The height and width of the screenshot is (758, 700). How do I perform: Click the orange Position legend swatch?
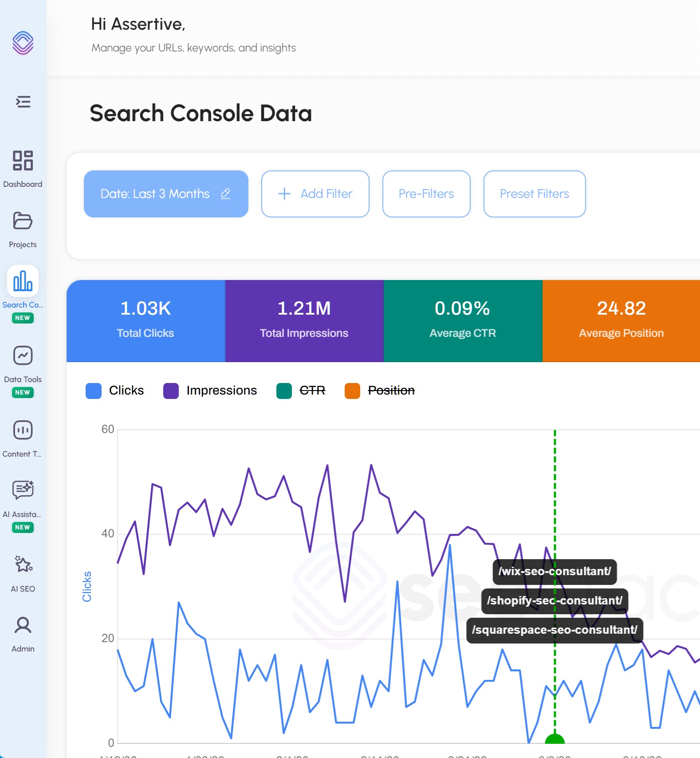pos(352,391)
